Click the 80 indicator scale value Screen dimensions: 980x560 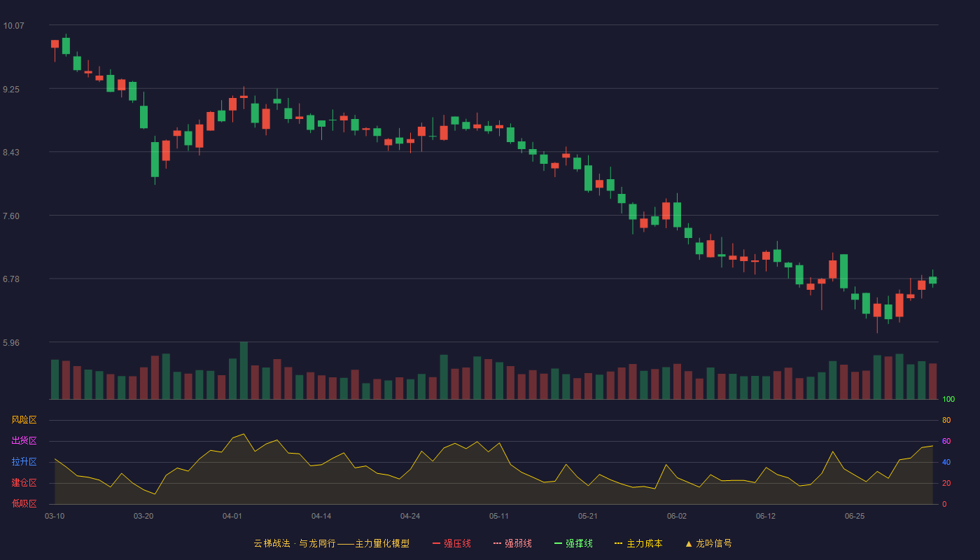[946, 420]
